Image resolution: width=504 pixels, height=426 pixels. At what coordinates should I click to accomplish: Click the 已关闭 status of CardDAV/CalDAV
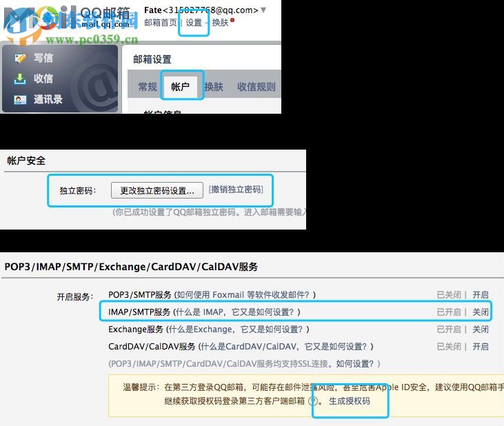pos(449,347)
